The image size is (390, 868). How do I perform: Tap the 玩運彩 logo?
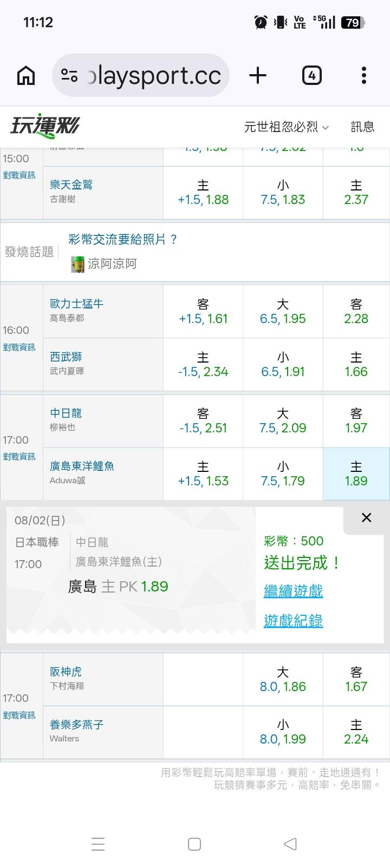pos(45,126)
